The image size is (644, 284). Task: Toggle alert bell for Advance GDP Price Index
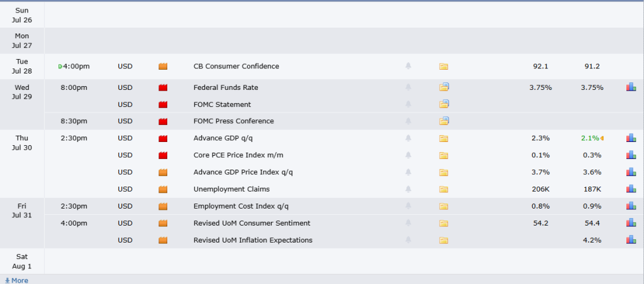pos(408,172)
